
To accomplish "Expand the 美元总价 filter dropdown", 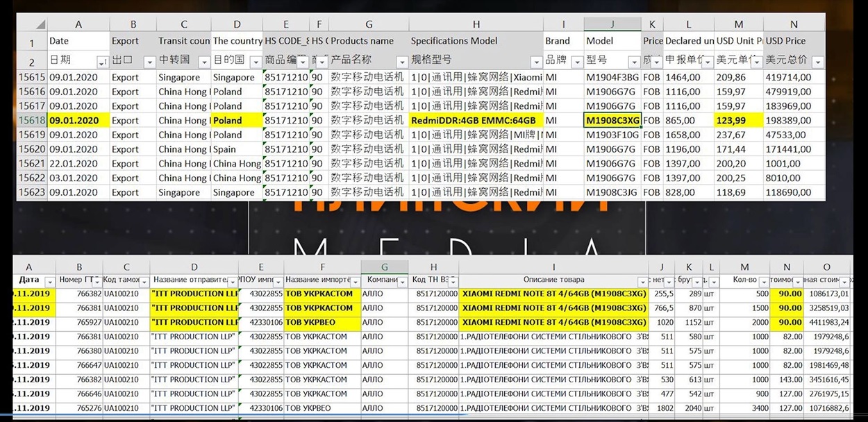I will (x=818, y=62).
